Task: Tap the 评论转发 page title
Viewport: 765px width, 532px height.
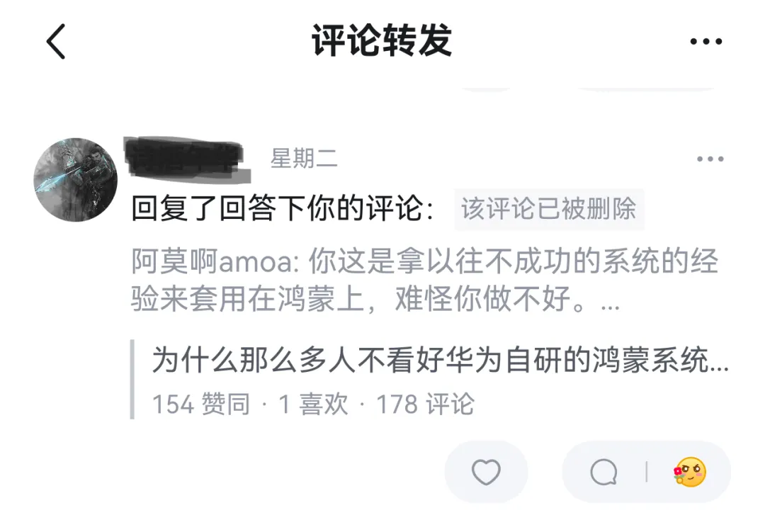Action: pos(382,40)
